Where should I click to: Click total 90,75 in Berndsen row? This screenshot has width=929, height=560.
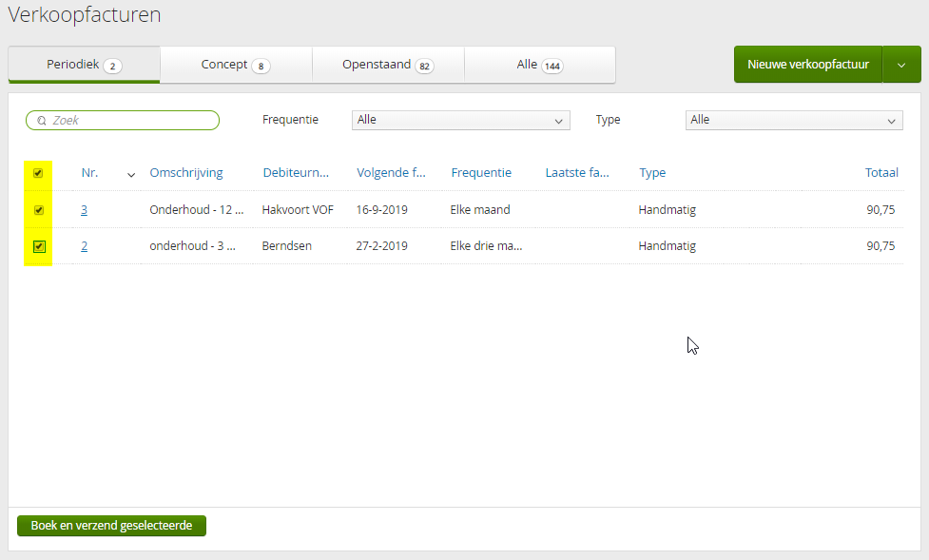tap(881, 246)
